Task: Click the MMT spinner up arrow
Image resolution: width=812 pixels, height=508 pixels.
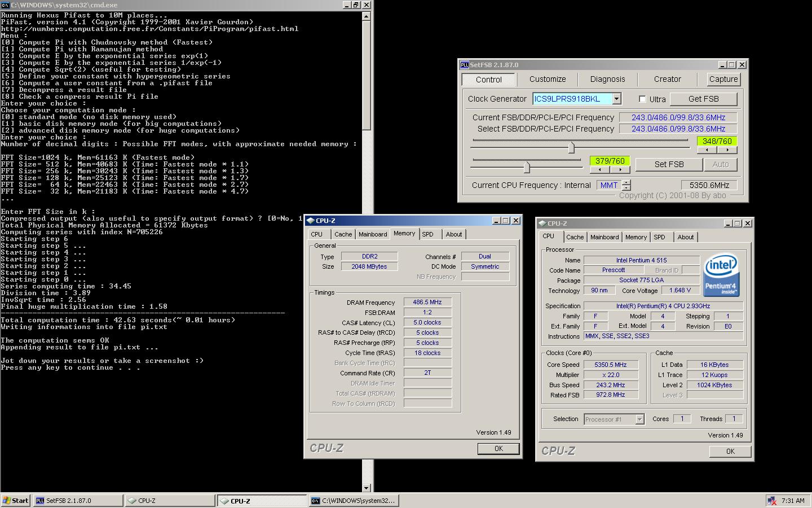Action: 626,182
